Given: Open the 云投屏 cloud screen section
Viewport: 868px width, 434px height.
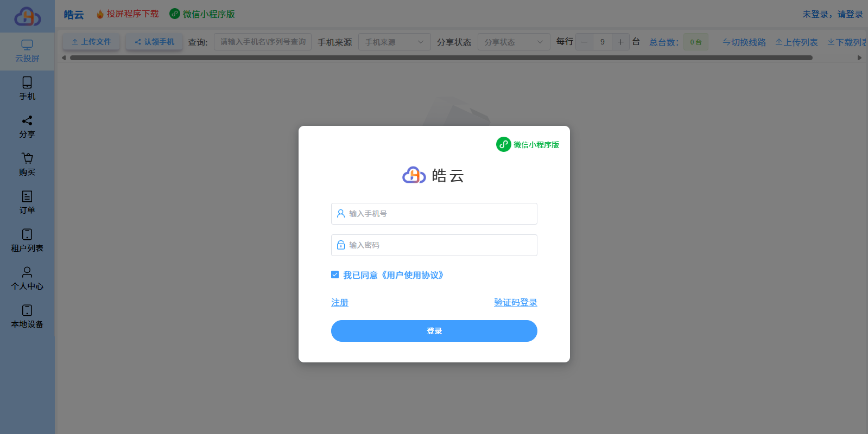Looking at the screenshot, I should pyautogui.click(x=27, y=51).
